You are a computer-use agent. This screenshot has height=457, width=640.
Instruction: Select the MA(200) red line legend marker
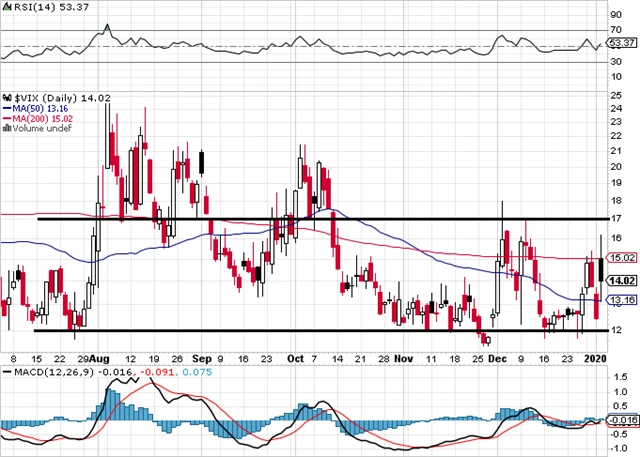tap(7, 118)
